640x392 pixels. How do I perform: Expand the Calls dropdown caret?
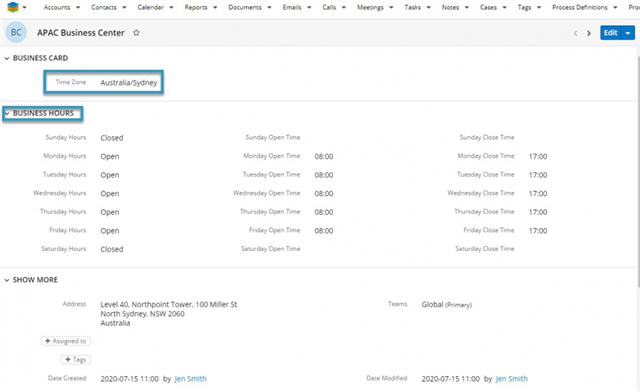click(344, 7)
